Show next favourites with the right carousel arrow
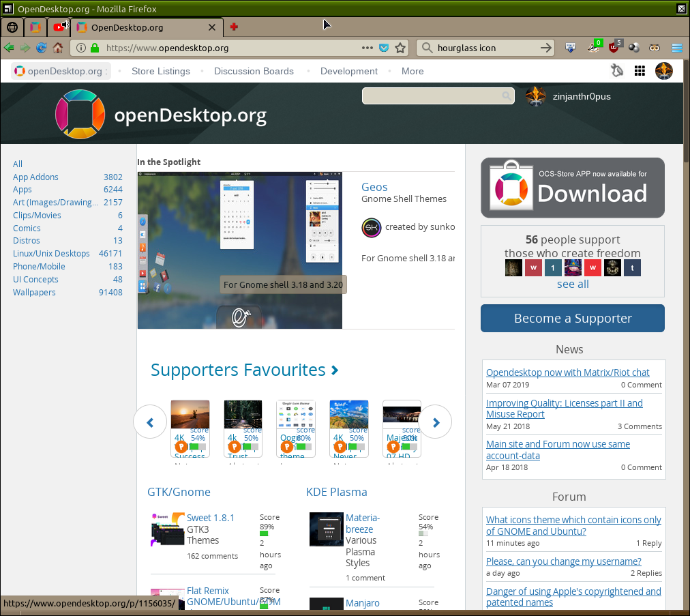The image size is (690, 616). pos(436,422)
